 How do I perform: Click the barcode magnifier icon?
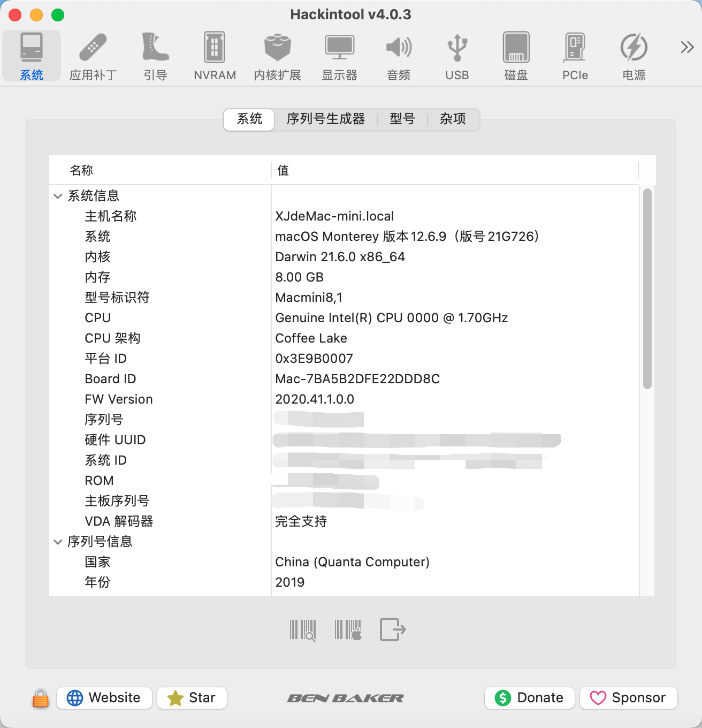click(303, 630)
